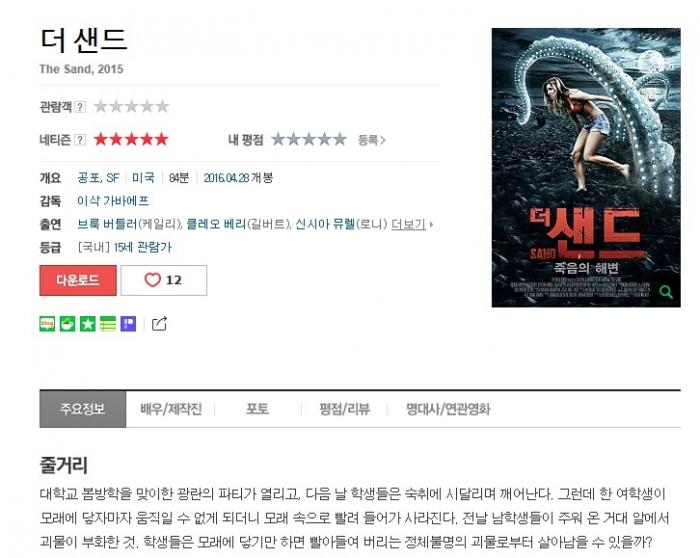Magnify the poster with search icon
This screenshot has height=558, width=700.
(666, 292)
